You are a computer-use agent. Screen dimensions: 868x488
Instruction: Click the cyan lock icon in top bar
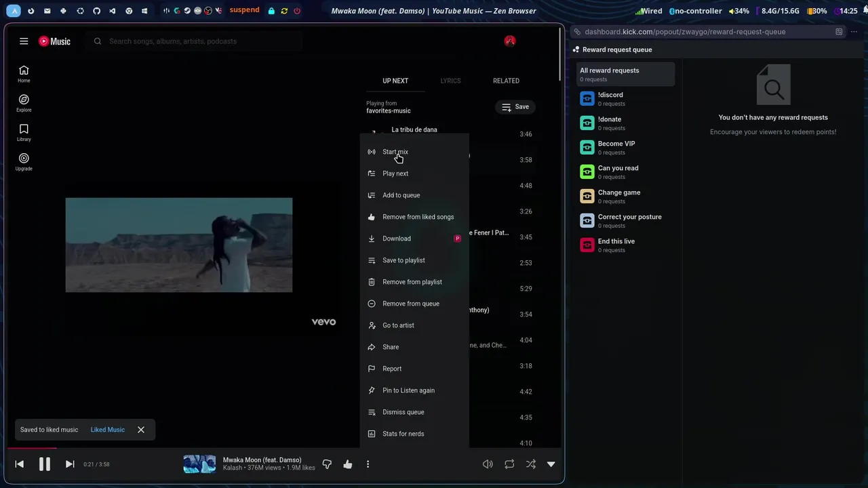[271, 11]
